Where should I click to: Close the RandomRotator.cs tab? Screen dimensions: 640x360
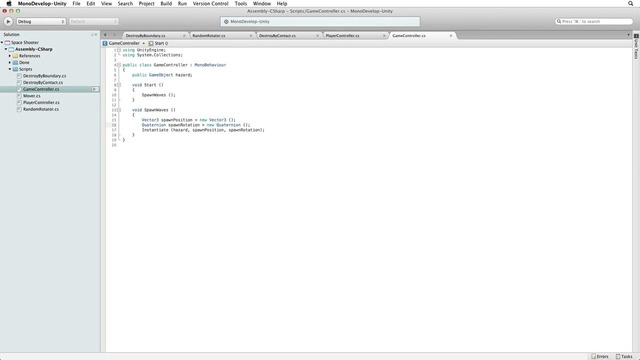click(251, 36)
